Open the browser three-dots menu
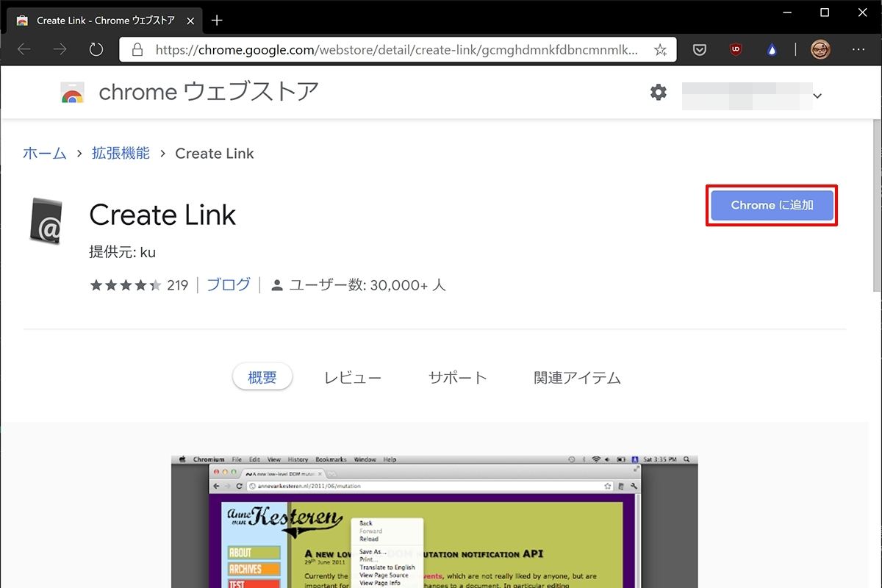 pos(858,49)
